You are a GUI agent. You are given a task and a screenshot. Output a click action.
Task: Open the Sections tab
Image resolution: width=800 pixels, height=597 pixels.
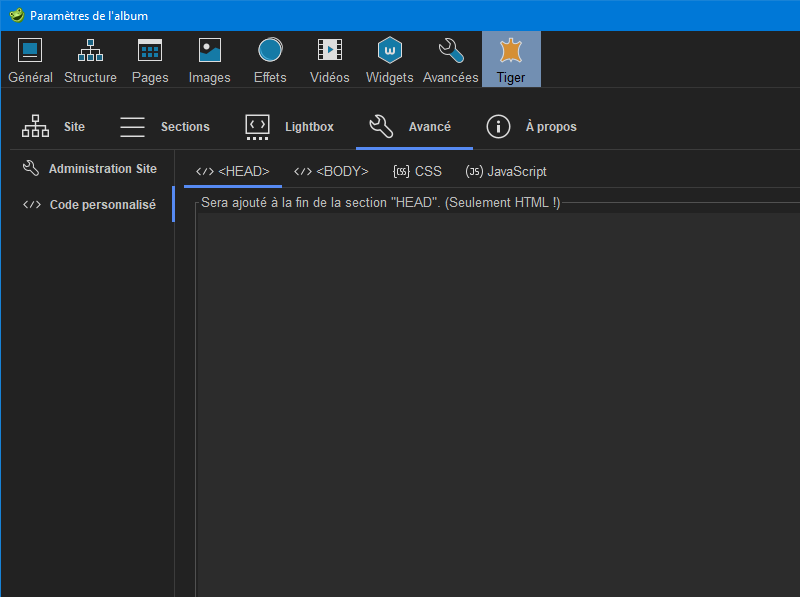(x=165, y=127)
